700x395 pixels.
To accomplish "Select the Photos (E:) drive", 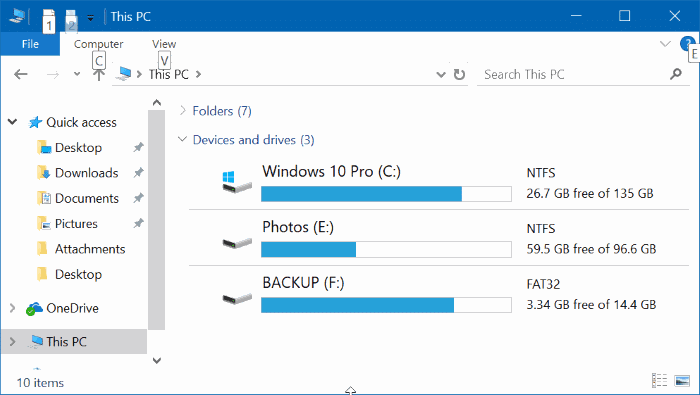I will (x=439, y=238).
